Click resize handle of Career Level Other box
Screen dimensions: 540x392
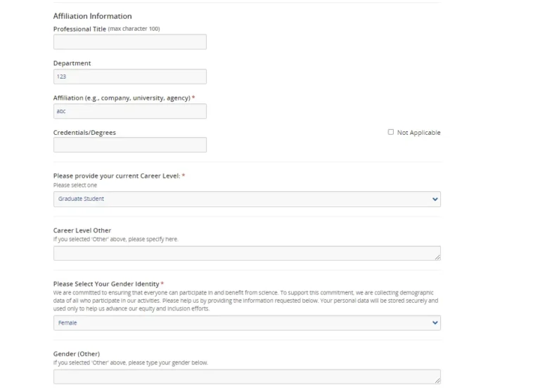[x=437, y=257]
